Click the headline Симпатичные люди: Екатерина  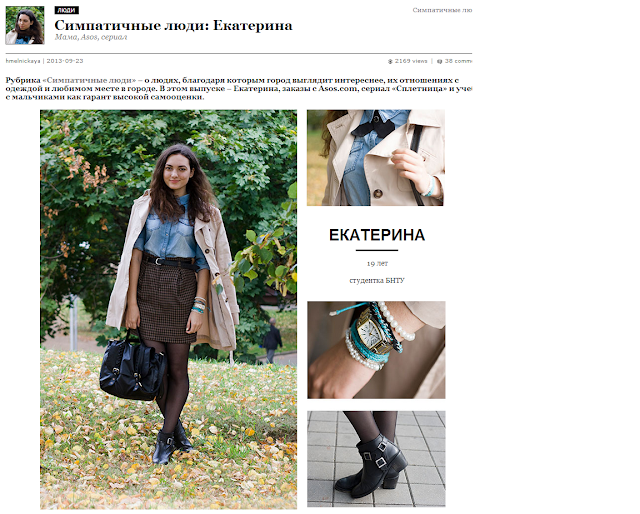(173, 25)
